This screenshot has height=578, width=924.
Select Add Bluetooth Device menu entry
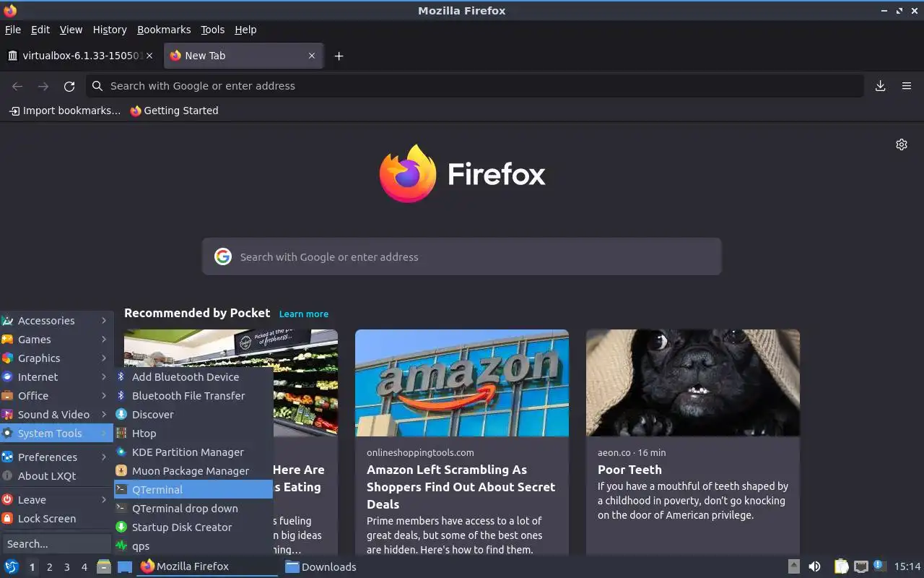click(x=193, y=376)
